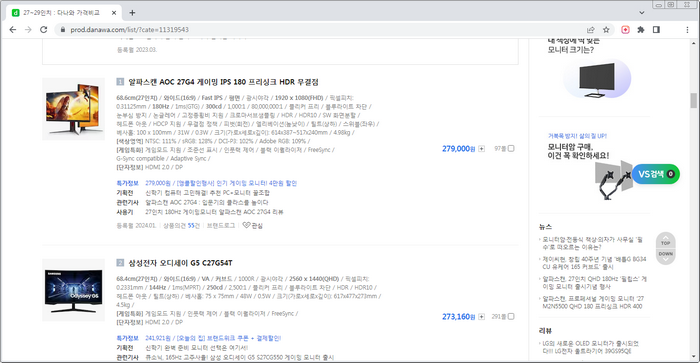Open 삼성전자 오디세이 G5 C27G54T title
This screenshot has width=700, height=363.
(180, 263)
